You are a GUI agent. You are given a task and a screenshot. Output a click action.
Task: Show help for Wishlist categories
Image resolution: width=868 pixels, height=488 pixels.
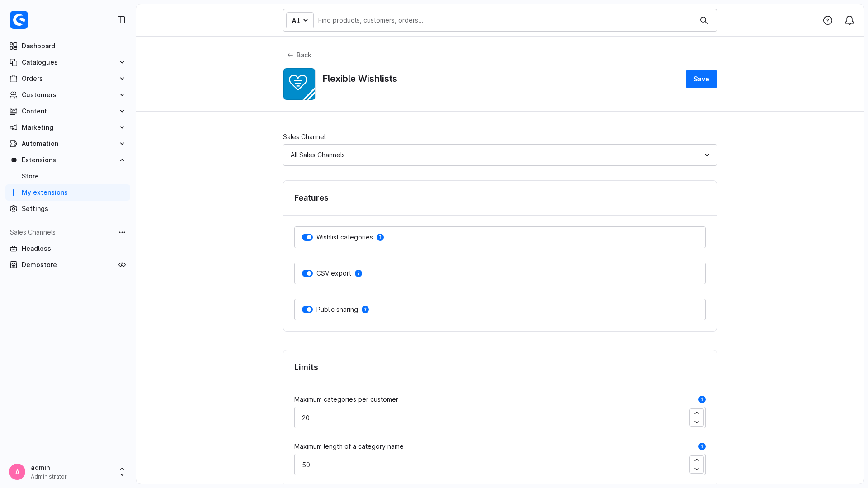tap(380, 237)
